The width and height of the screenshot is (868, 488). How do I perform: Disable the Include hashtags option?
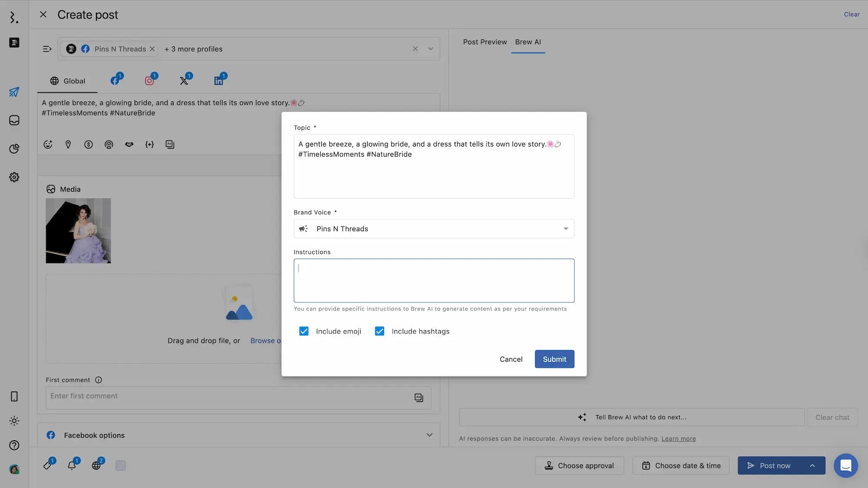pos(380,331)
